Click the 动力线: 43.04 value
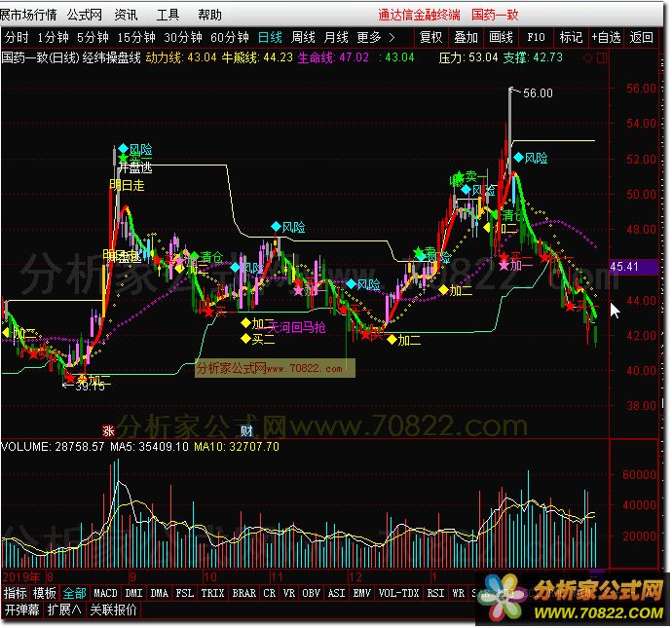Image resolution: width=672 pixels, height=628 pixels. pos(181,57)
